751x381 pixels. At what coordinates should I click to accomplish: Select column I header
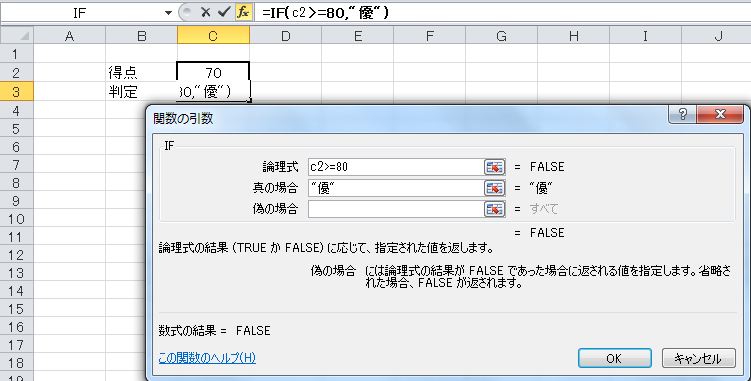coord(645,35)
